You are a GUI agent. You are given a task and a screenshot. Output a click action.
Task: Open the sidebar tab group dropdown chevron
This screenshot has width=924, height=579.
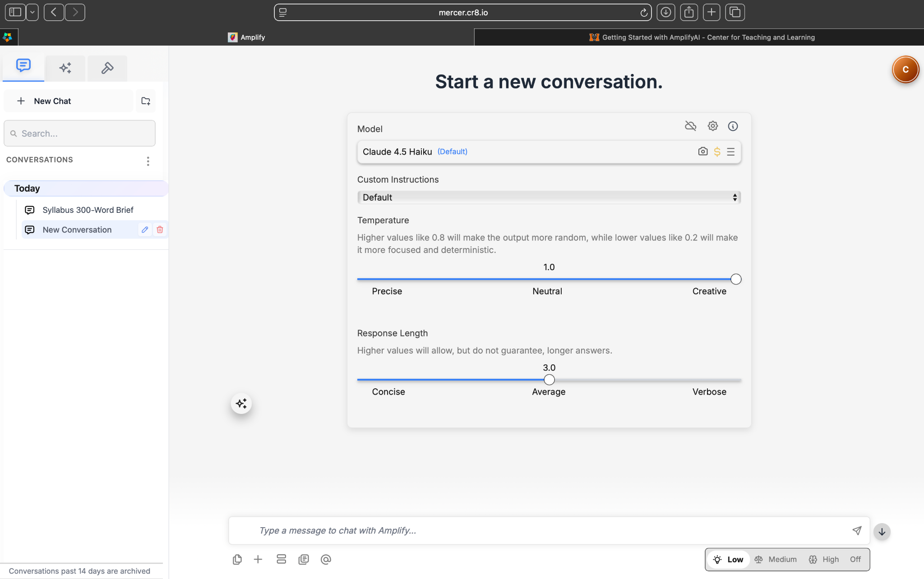click(32, 12)
